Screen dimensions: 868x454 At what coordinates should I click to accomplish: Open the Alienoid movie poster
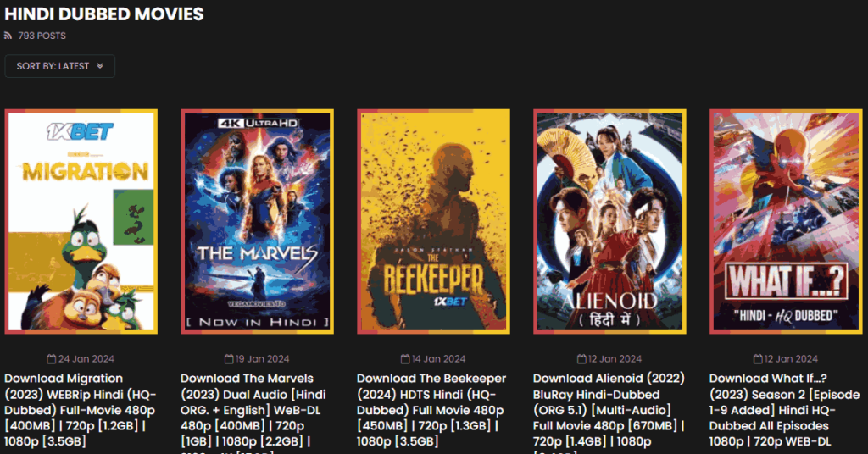pos(609,221)
